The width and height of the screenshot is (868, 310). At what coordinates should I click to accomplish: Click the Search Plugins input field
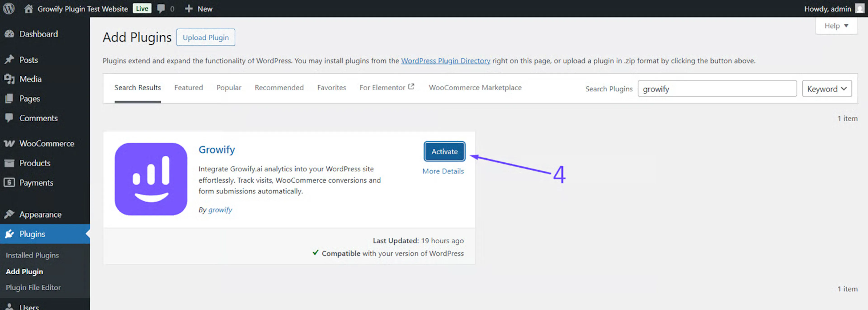[x=717, y=89]
